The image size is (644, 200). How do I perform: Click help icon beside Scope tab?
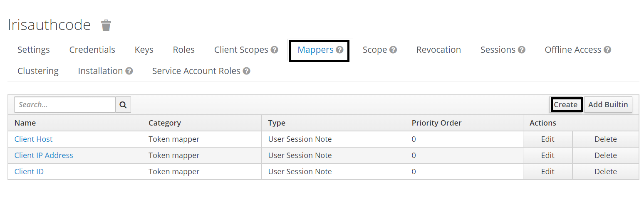tap(393, 50)
